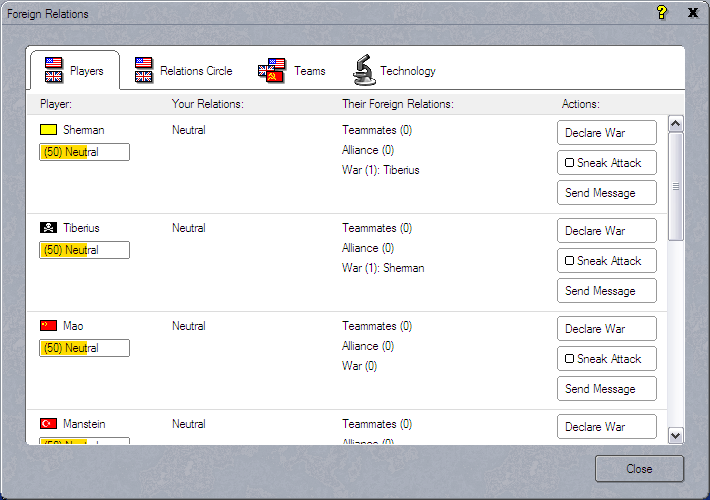Click the Teams flags icon
This screenshot has width=710, height=500.
(x=272, y=70)
